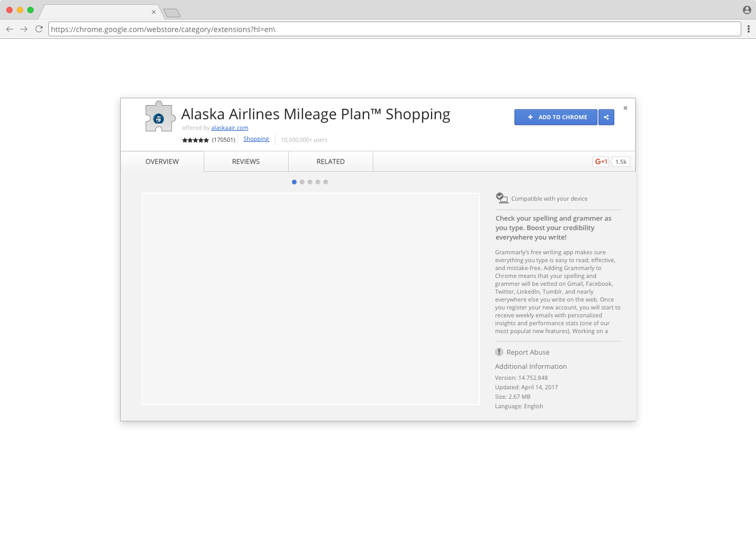This screenshot has width=756, height=538.
Task: Click the Version: 14.752.848 text
Action: (x=521, y=378)
